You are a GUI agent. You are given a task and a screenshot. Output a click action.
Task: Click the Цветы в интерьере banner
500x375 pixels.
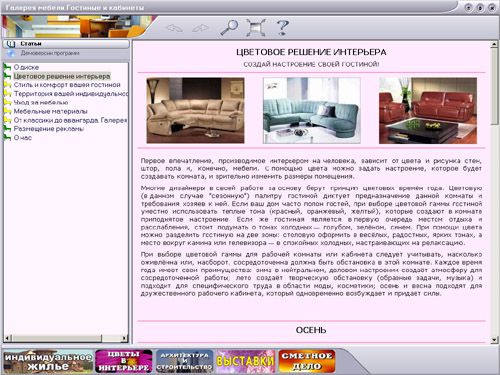pyautogui.click(x=124, y=362)
